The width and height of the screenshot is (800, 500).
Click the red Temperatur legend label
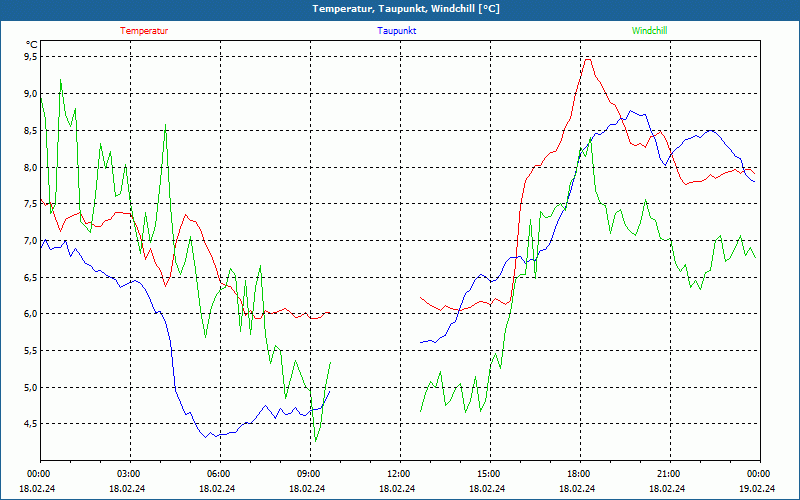[x=144, y=31]
